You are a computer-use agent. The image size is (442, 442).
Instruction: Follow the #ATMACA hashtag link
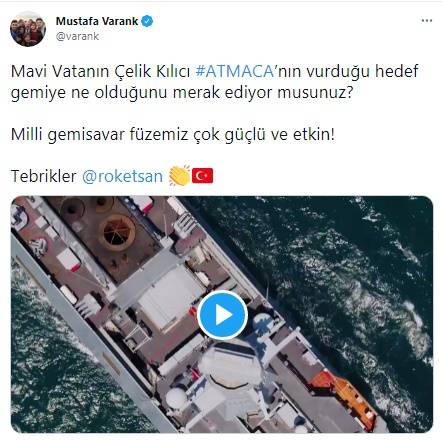(235, 71)
